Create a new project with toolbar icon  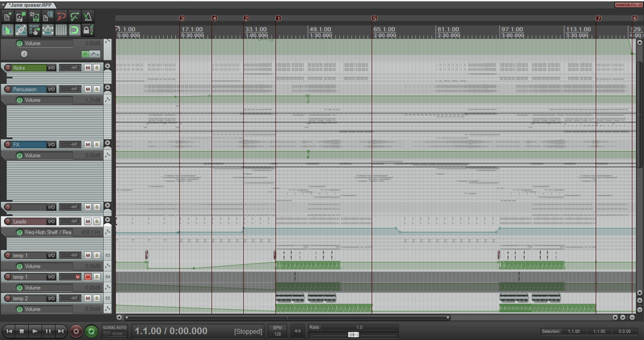click(8, 17)
